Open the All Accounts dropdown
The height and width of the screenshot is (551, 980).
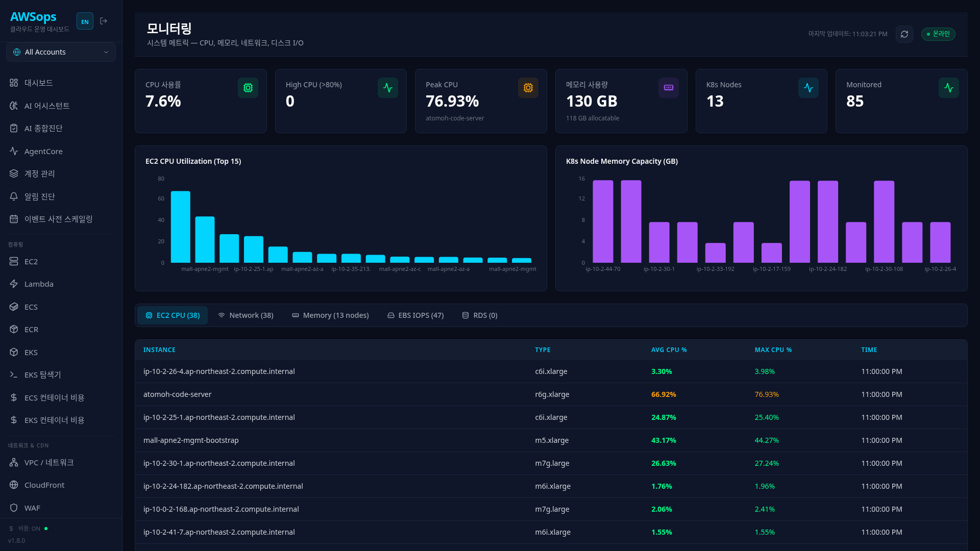[61, 52]
